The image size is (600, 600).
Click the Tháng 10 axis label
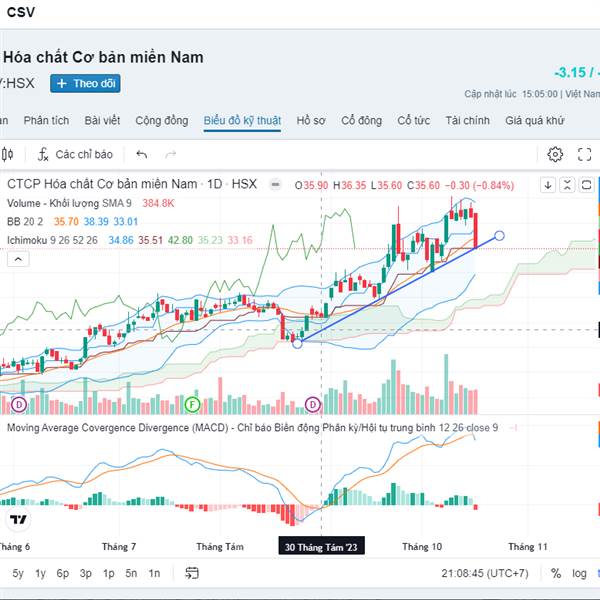pos(422,547)
